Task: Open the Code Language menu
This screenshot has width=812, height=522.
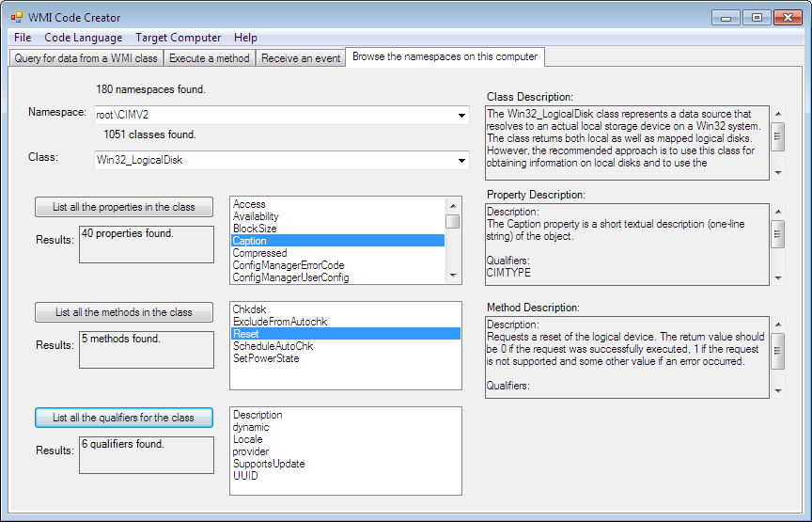Action: 83,38
